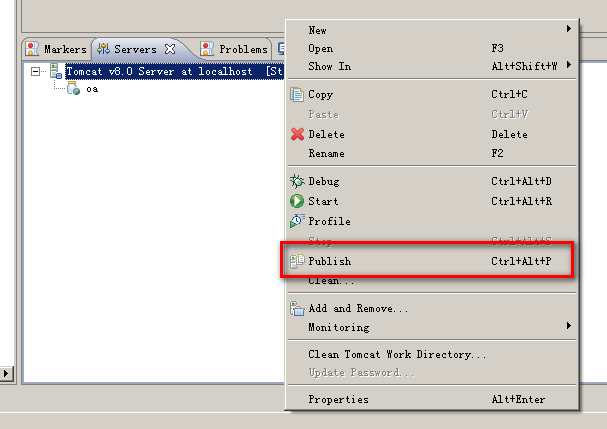
Task: Click the red Delete X icon
Action: point(297,134)
